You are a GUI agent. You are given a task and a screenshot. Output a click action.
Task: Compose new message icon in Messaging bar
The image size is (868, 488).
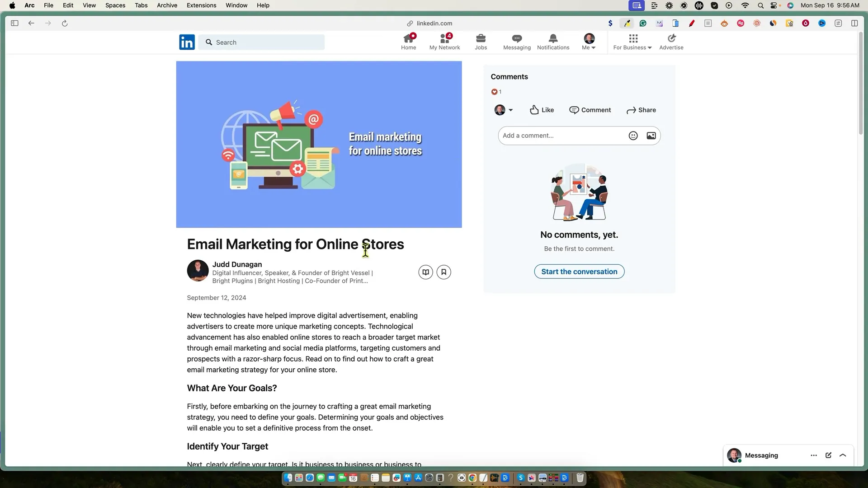pos(828,455)
